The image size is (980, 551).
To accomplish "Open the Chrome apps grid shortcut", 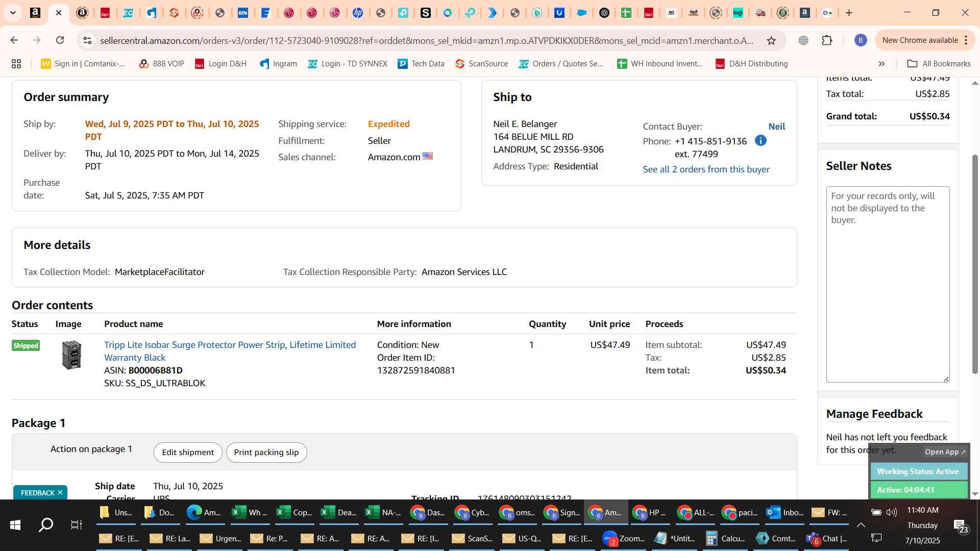I will click(16, 64).
